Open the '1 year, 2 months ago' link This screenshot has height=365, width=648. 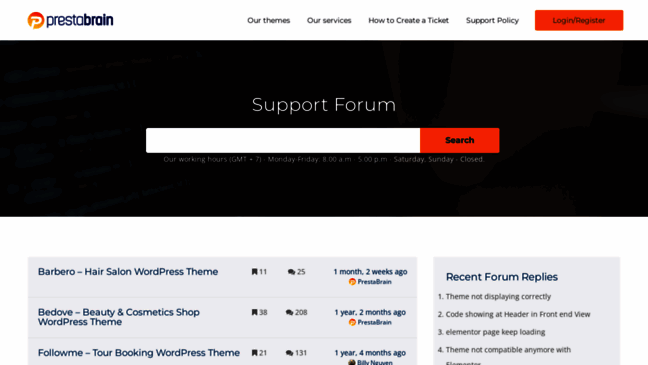pos(370,312)
